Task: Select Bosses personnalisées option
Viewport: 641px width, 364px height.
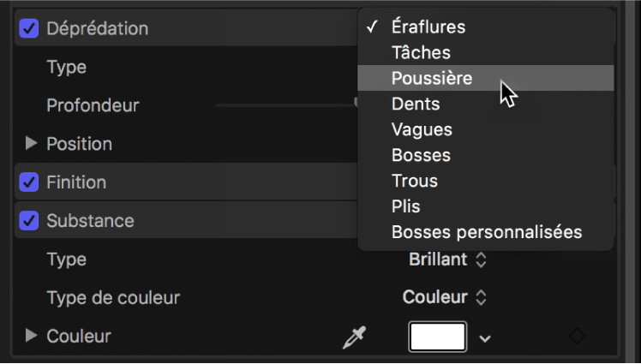Action: click(x=486, y=232)
